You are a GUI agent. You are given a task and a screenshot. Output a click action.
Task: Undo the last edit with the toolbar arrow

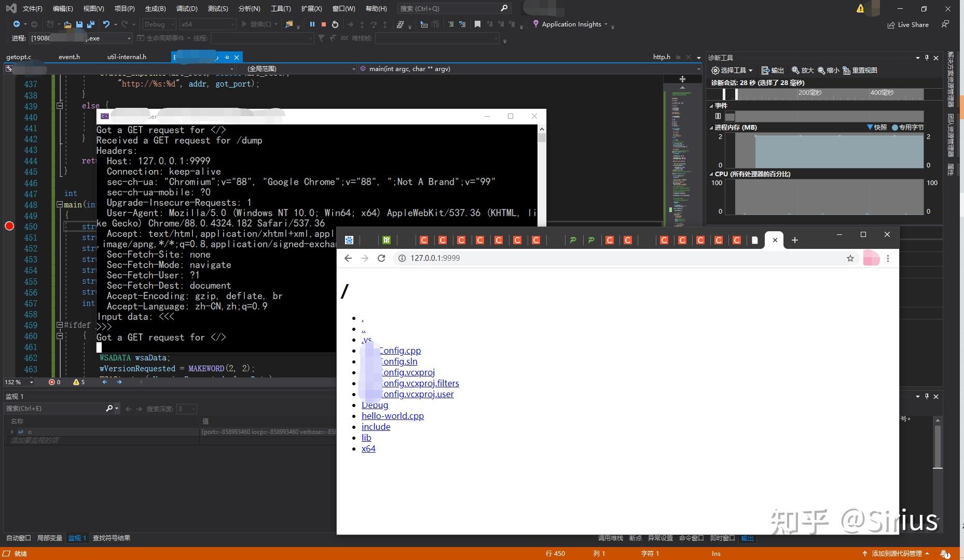[106, 24]
